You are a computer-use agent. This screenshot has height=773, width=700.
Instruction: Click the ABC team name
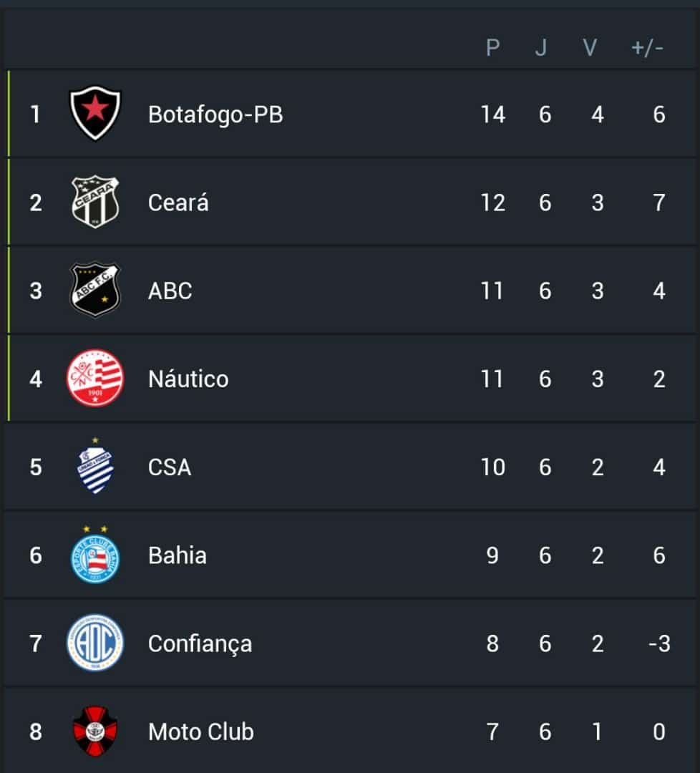[170, 291]
